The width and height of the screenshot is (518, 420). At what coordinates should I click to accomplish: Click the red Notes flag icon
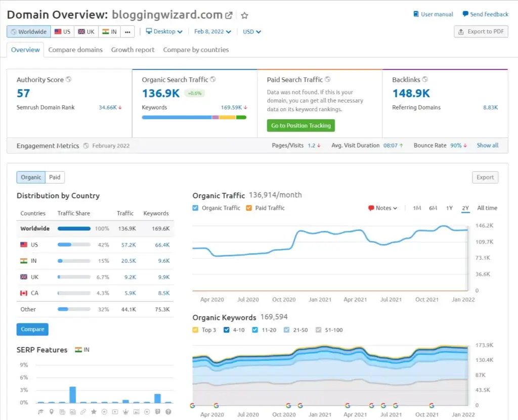[371, 208]
